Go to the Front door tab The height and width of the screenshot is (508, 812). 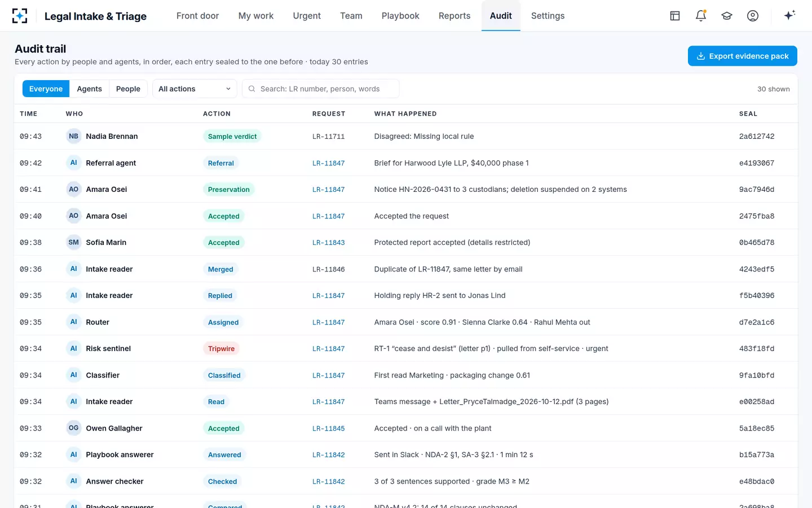coord(197,16)
